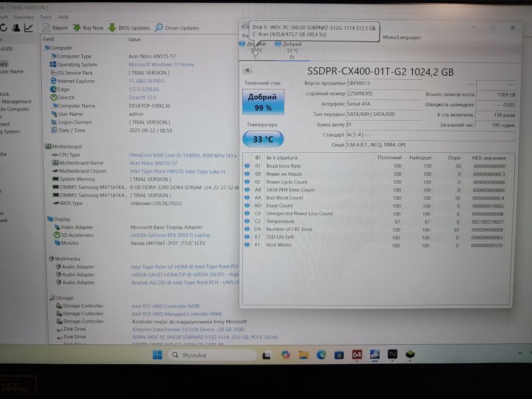Click the Buy Now toolbar button
The height and width of the screenshot is (399, 532).
(x=88, y=28)
